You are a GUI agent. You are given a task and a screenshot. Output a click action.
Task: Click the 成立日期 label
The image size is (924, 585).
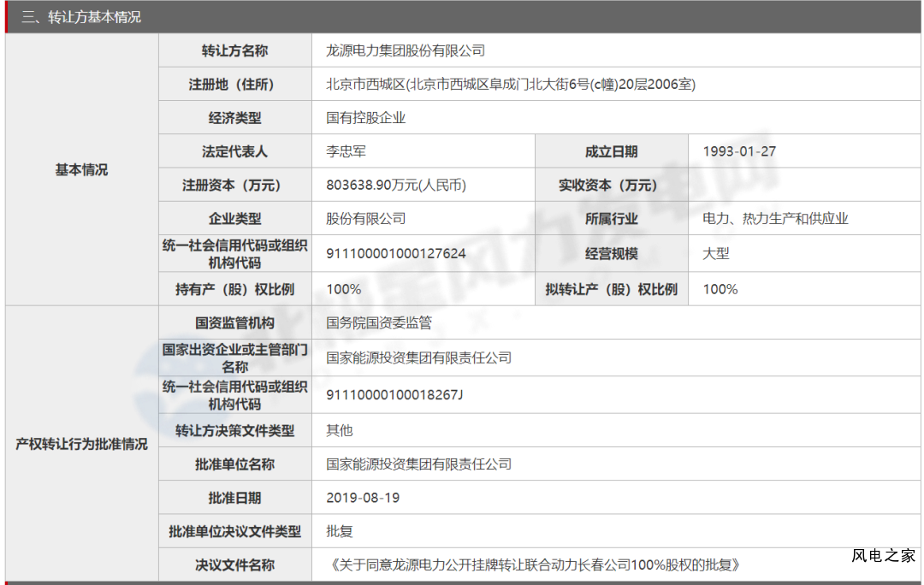pyautogui.click(x=611, y=151)
